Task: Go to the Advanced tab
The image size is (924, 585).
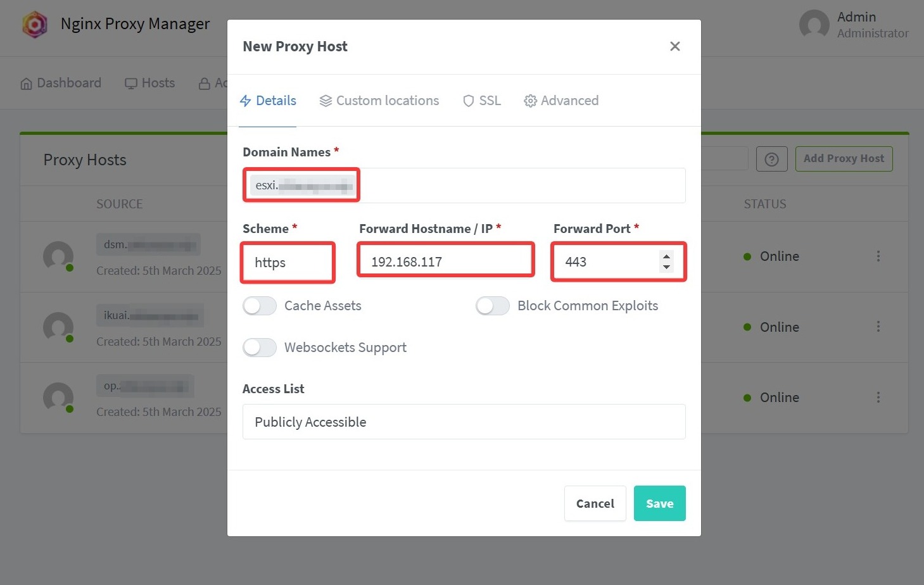Action: 561,101
